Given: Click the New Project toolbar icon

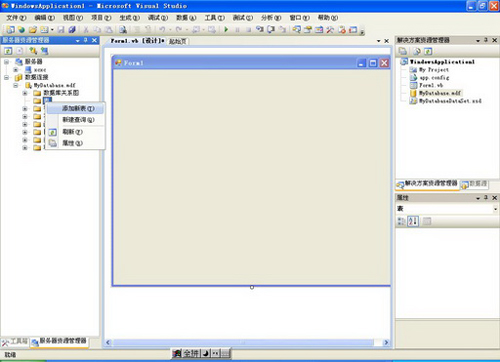Looking at the screenshot, I should 10,30.
